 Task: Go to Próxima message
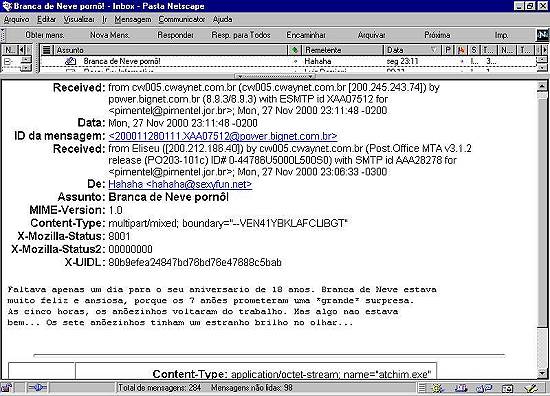click(x=437, y=35)
